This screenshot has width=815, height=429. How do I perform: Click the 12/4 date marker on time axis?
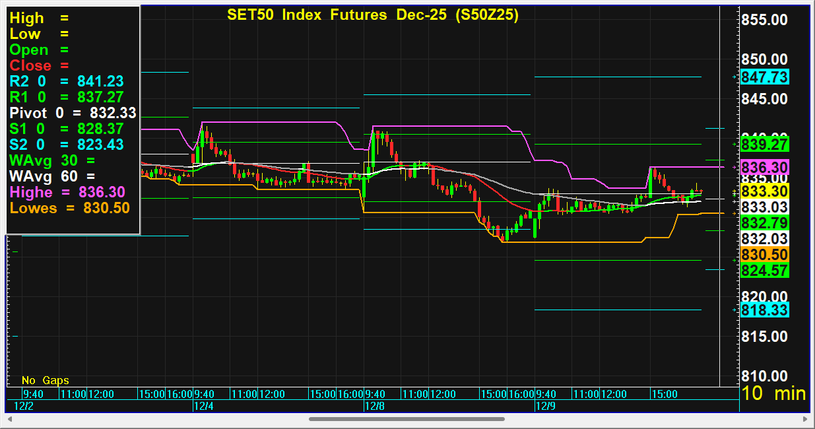click(203, 407)
